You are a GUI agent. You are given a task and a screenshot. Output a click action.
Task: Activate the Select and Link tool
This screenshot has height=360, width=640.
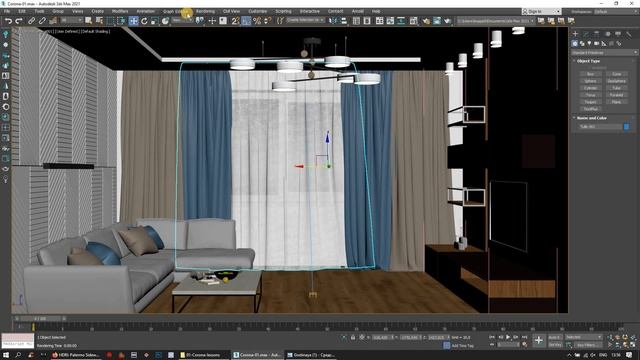[31, 21]
